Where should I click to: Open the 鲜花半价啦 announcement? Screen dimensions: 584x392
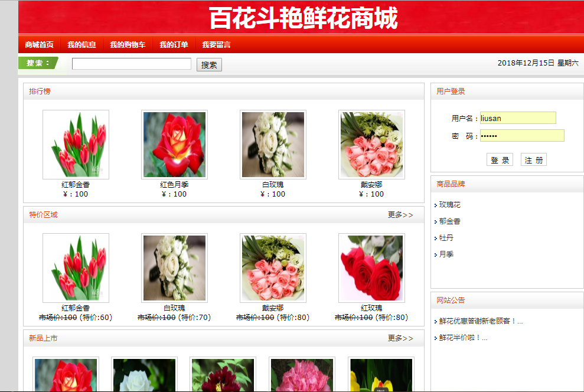pyautogui.click(x=463, y=338)
